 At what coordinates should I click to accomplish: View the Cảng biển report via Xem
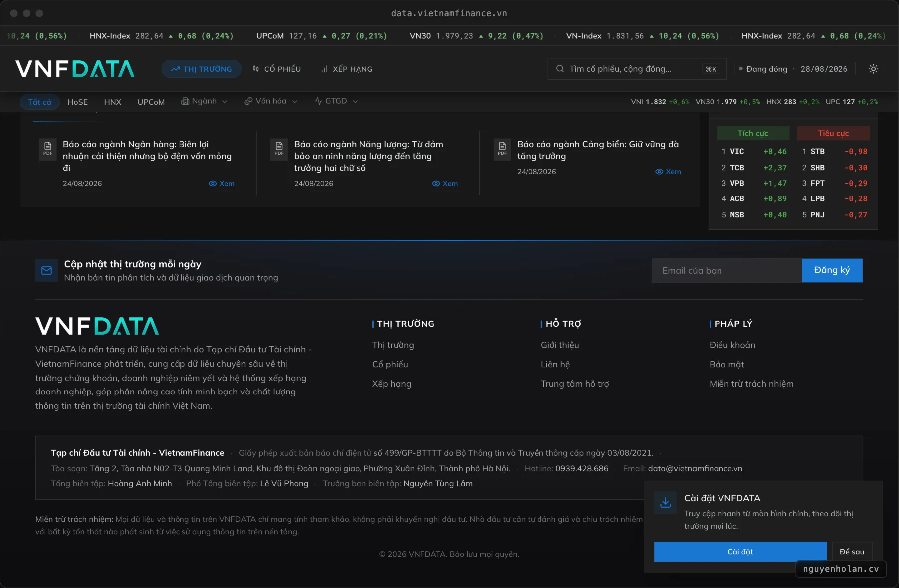click(x=668, y=171)
